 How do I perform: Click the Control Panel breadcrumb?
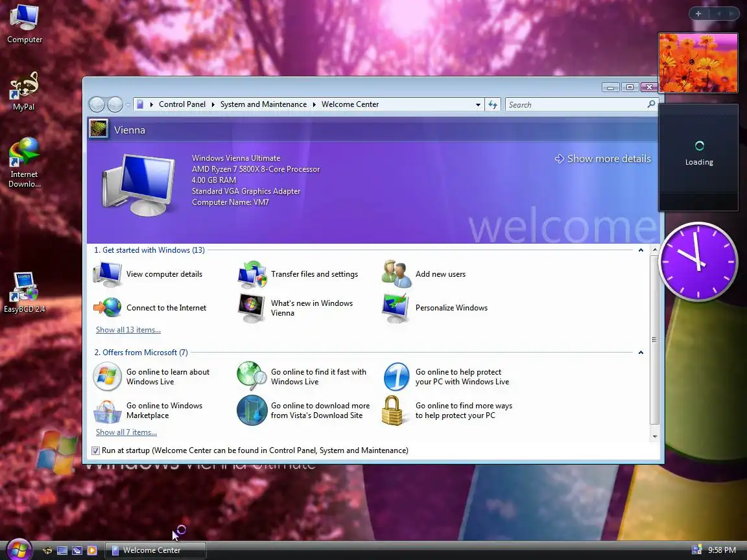182,104
